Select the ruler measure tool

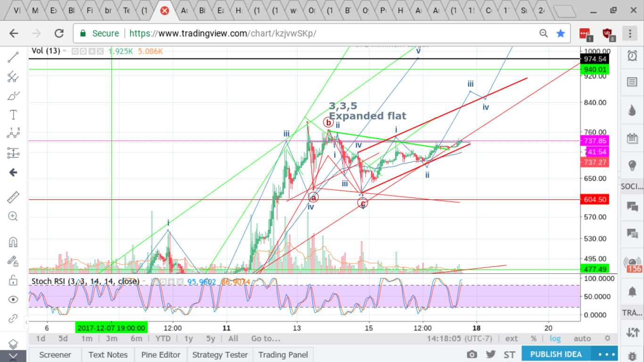pos(13,197)
